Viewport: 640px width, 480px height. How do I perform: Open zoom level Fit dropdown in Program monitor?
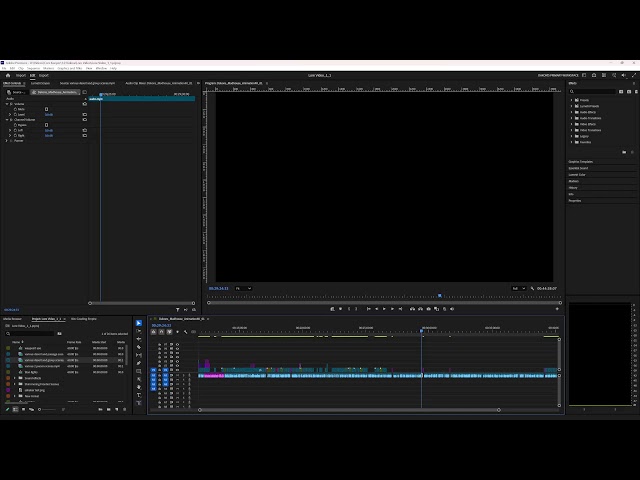[x=243, y=288]
